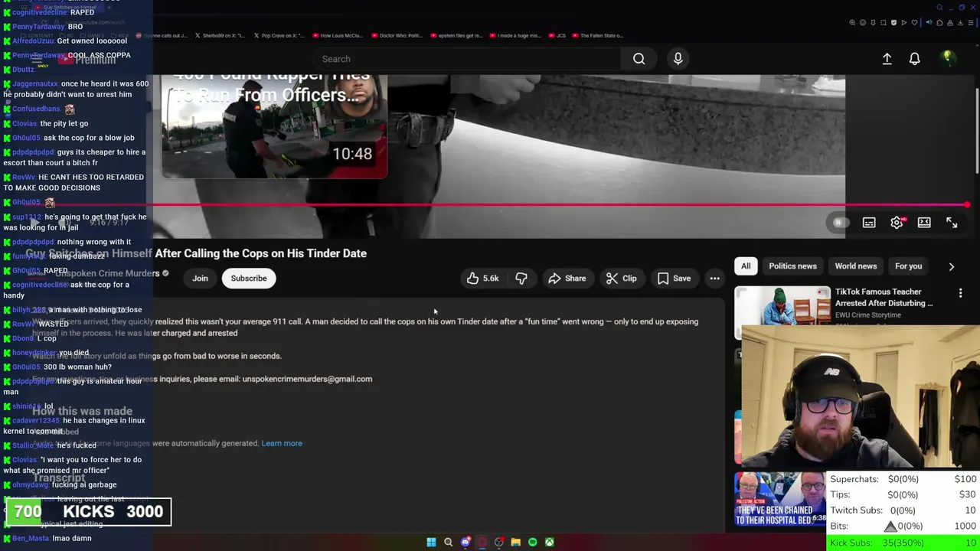Switch to the epstein files get re... tab
980x551 pixels.
coord(456,35)
